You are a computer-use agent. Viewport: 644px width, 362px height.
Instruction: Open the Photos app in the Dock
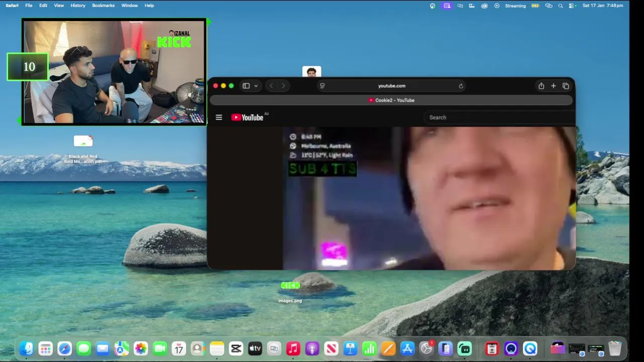pyautogui.click(x=141, y=348)
